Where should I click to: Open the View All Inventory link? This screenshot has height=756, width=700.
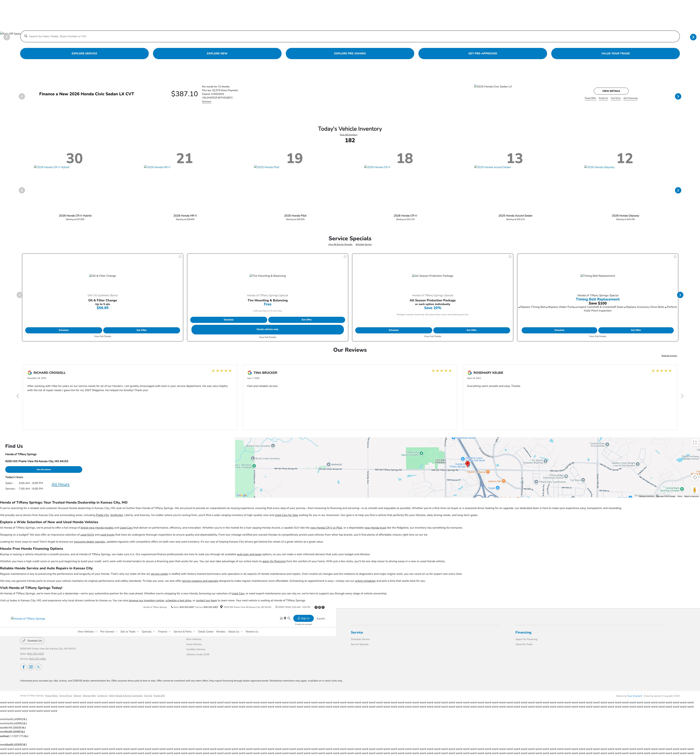pyautogui.click(x=348, y=135)
